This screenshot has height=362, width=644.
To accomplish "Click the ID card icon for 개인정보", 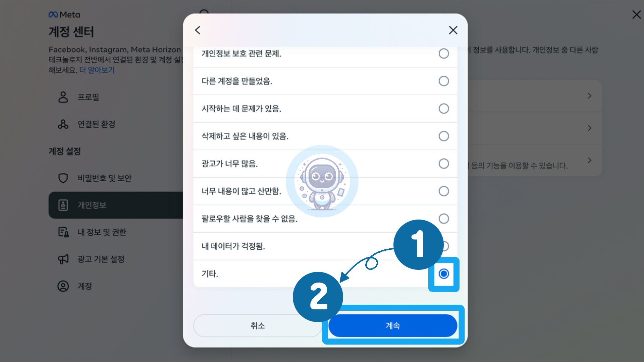I will pyautogui.click(x=63, y=205).
